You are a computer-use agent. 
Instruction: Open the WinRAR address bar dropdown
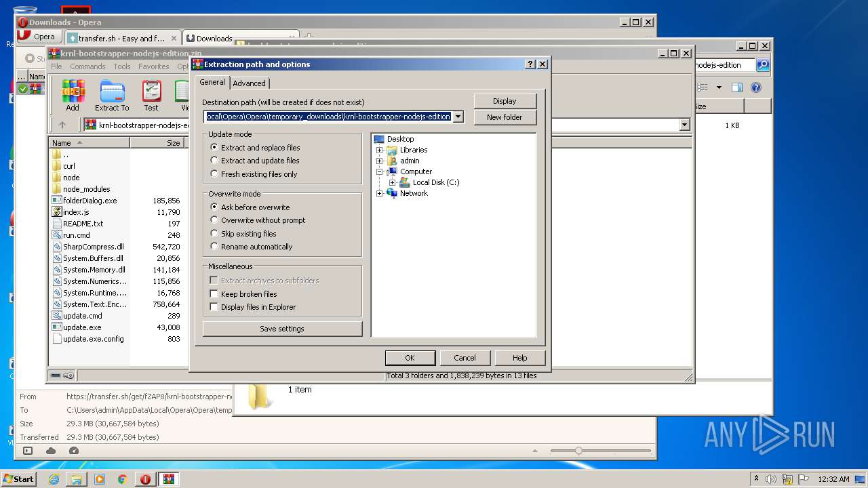pyautogui.click(x=684, y=125)
